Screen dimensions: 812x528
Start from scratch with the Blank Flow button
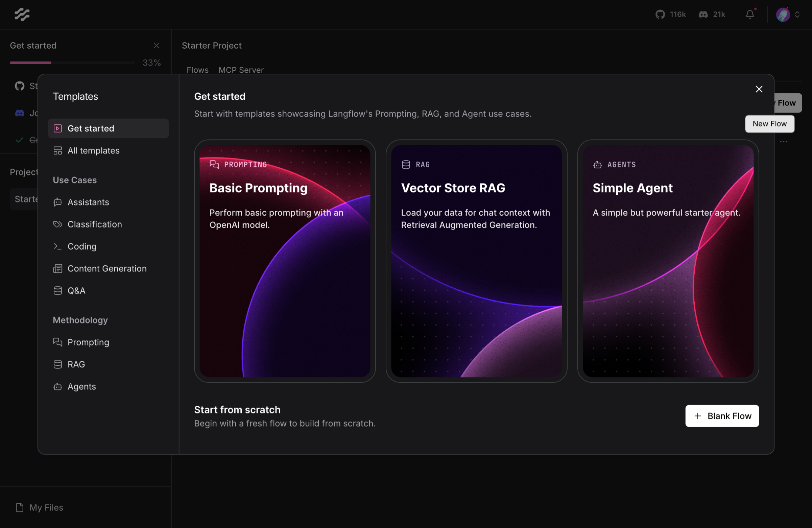[x=722, y=416]
